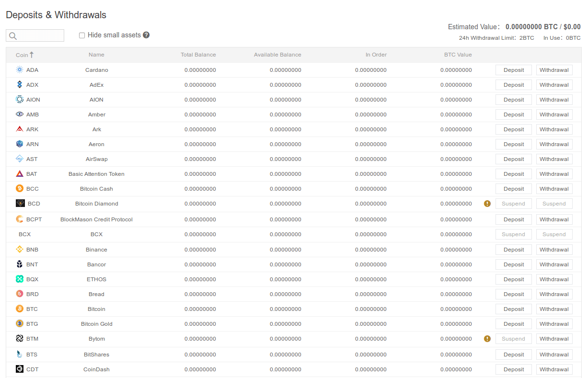Screen dimensions: 588x378
Task: Click the Bytom BTM coin icon
Action: click(20, 339)
